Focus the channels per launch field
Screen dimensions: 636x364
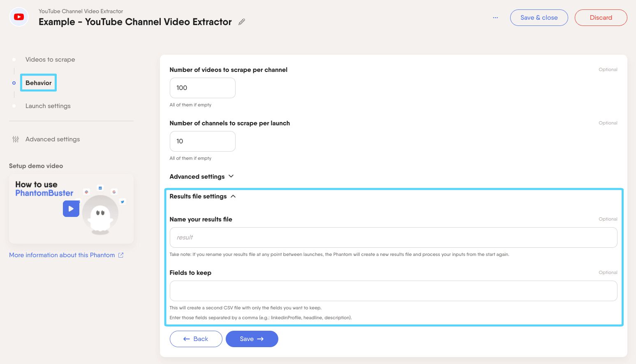[202, 141]
